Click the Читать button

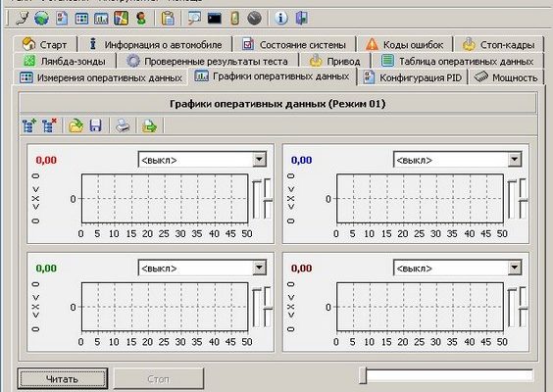coord(63,379)
